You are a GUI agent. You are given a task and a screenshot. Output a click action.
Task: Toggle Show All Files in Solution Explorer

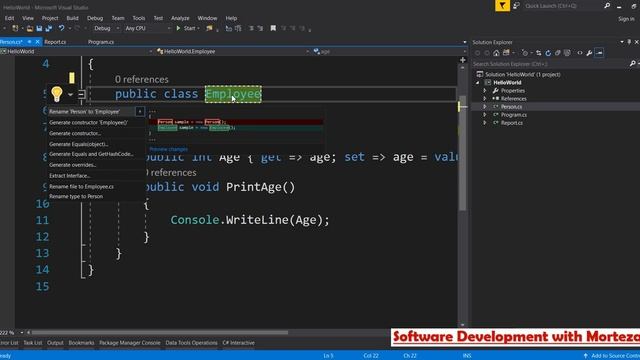point(567,53)
